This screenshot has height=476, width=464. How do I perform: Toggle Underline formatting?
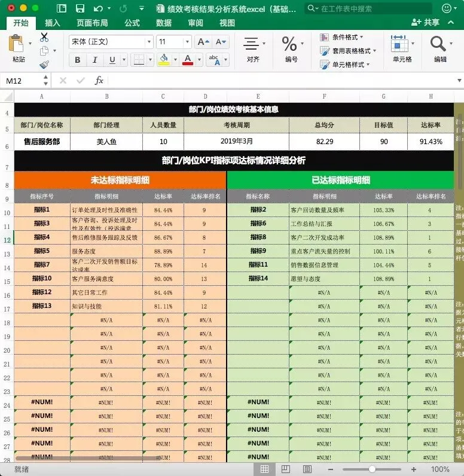coord(112,60)
